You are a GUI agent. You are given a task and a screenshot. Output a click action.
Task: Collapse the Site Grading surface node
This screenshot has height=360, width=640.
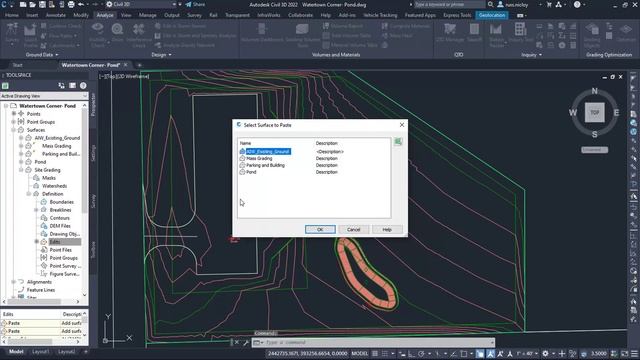(21, 170)
